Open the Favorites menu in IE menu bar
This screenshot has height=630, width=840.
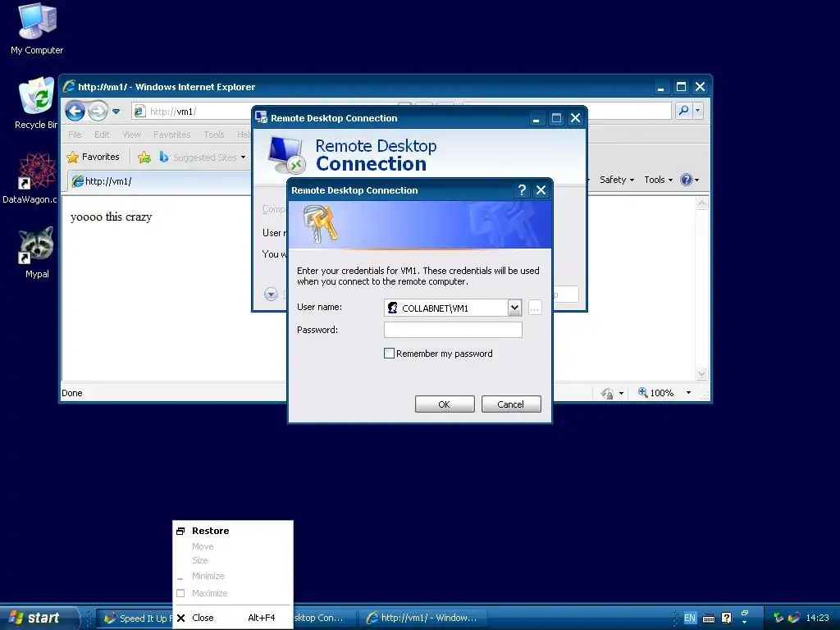(172, 135)
